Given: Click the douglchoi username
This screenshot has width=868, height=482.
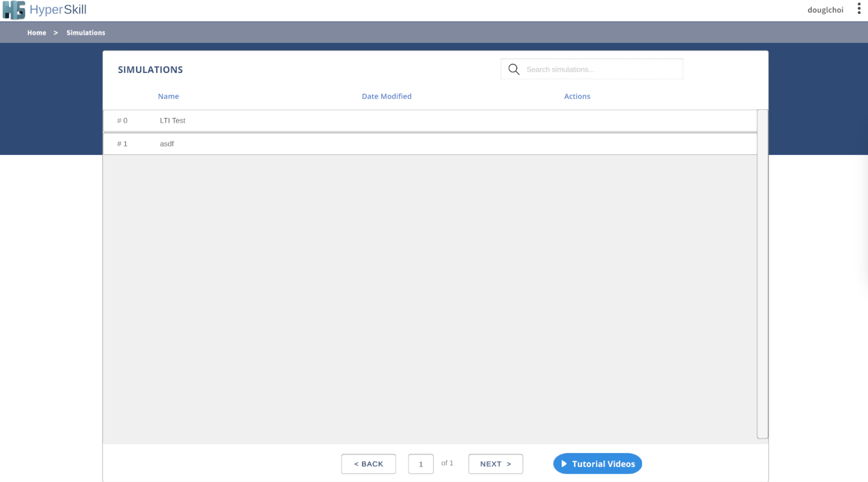Looking at the screenshot, I should [x=825, y=10].
